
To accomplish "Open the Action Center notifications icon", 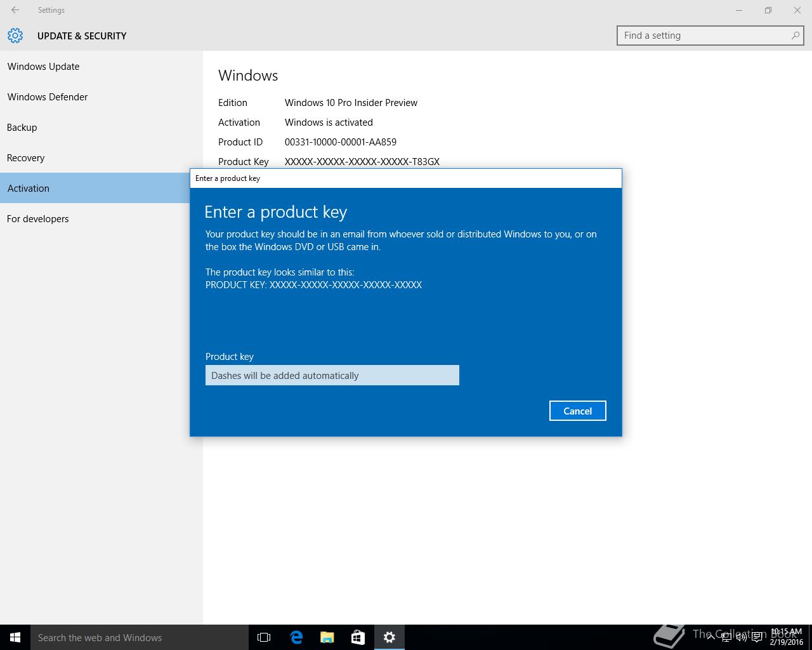I will click(x=757, y=637).
